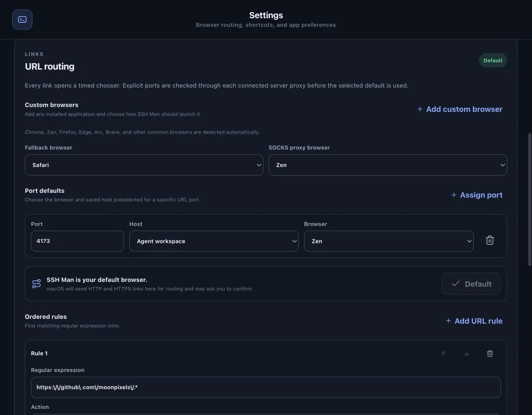The height and width of the screenshot is (415, 532).
Task: Click Assign port
Action: click(477, 195)
